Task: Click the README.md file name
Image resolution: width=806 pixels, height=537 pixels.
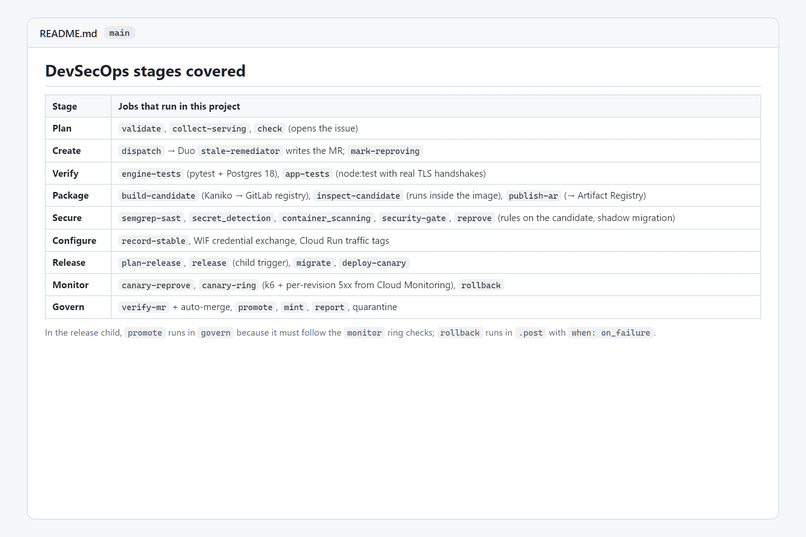Action: click(68, 33)
